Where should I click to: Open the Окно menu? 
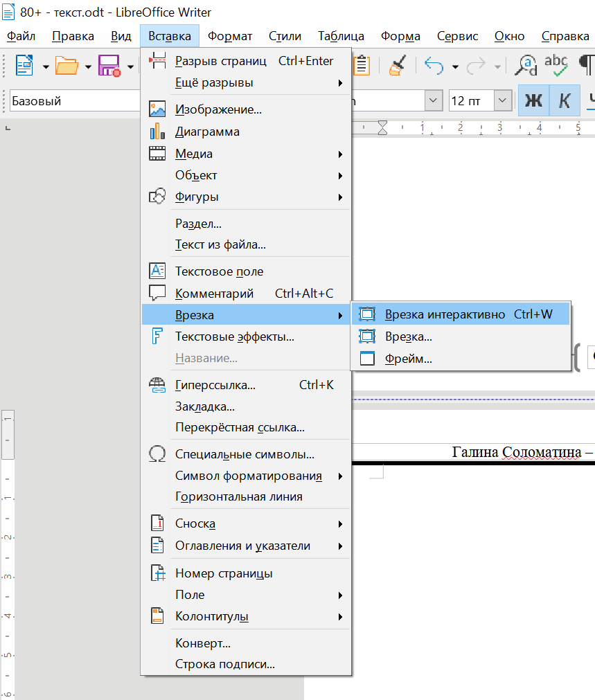[509, 36]
